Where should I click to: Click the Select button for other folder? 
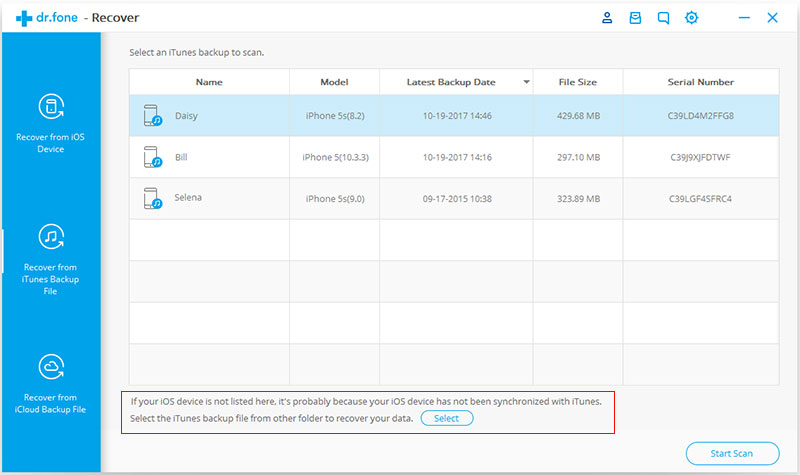[447, 418]
